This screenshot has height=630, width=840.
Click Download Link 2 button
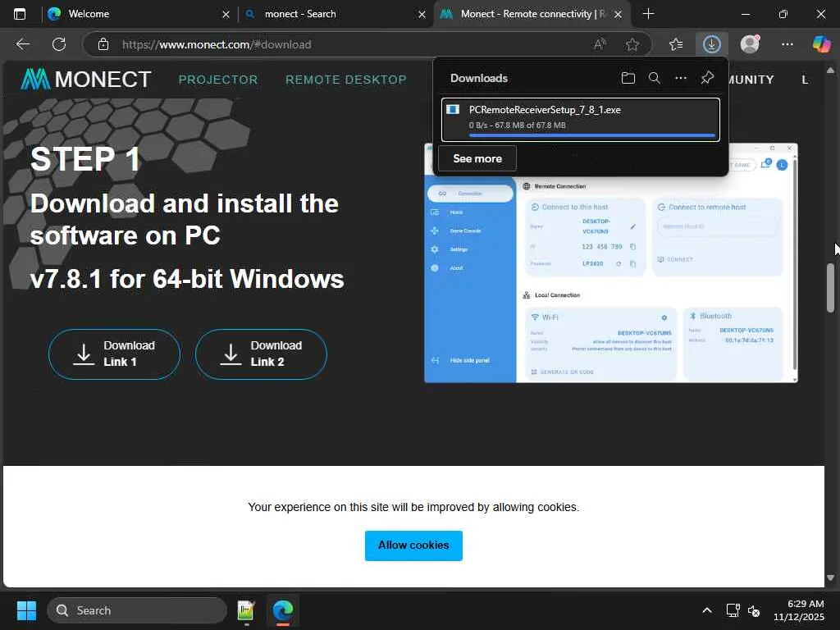point(261,354)
